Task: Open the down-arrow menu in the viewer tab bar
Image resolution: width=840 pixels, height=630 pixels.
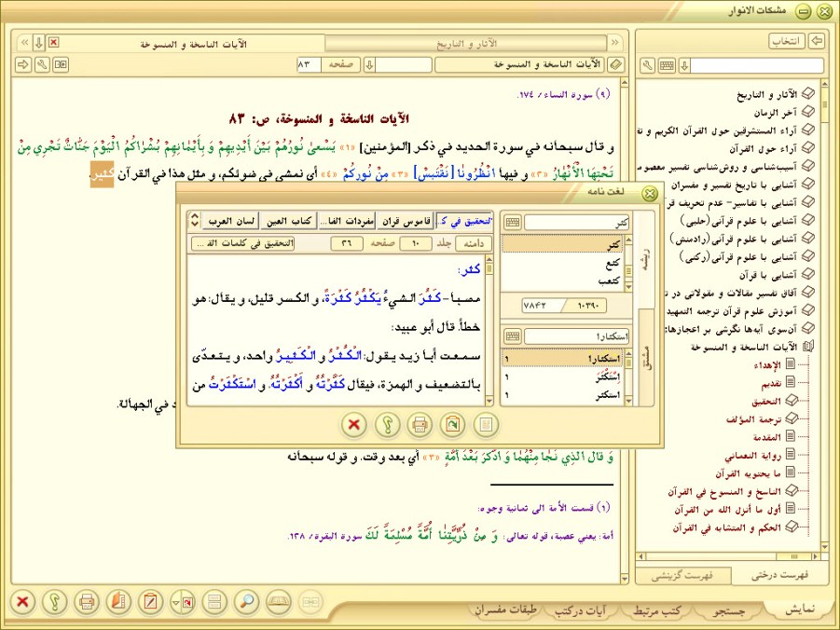Action: 38,42
